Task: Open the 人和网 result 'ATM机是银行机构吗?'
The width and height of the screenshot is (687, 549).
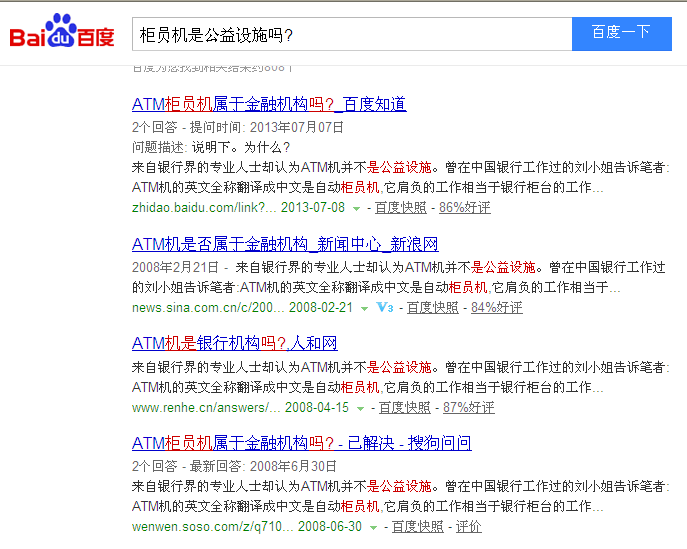Action: pos(234,343)
